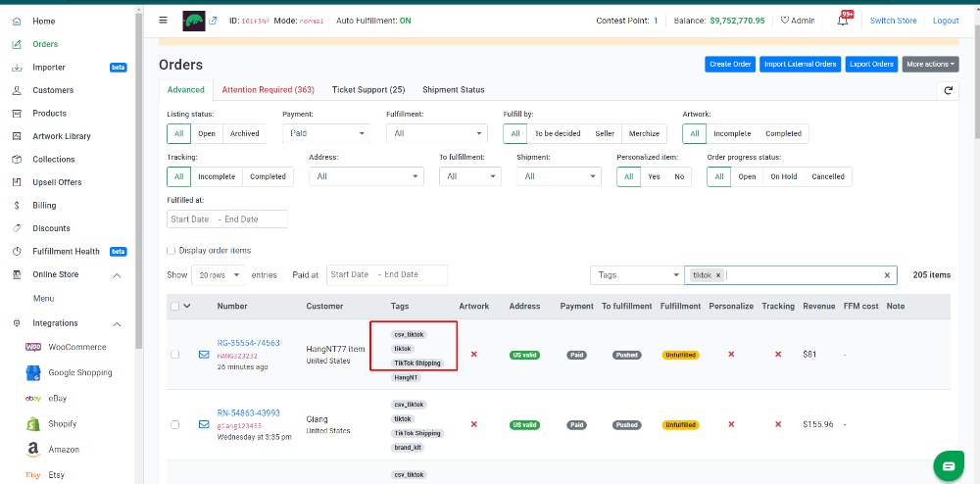Open the Importer download icon

click(18, 68)
